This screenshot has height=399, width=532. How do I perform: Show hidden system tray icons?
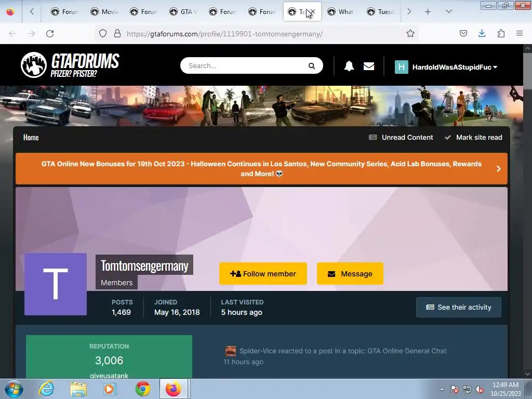click(x=442, y=389)
